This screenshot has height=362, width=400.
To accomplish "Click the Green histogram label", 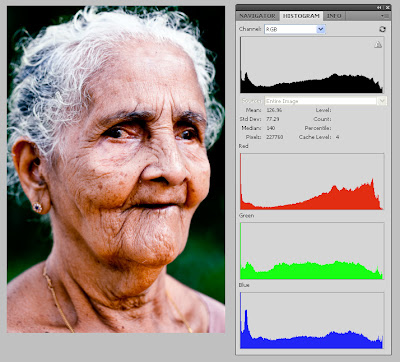I will click(x=246, y=216).
